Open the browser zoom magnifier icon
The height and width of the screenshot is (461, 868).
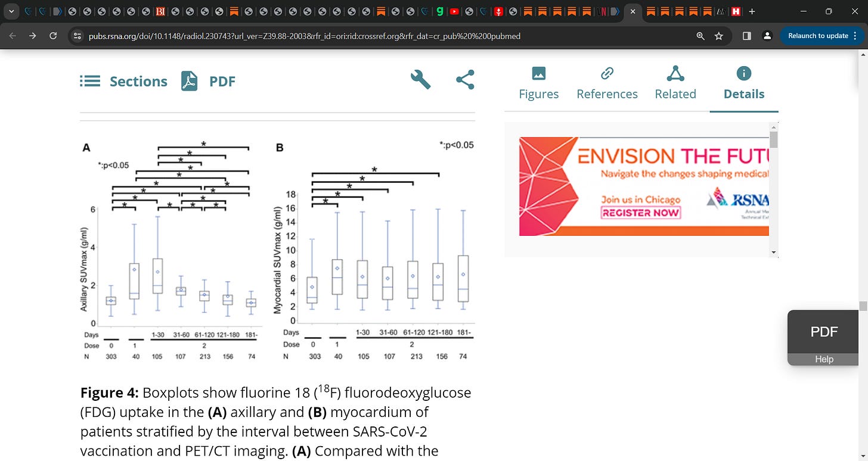pyautogui.click(x=700, y=36)
